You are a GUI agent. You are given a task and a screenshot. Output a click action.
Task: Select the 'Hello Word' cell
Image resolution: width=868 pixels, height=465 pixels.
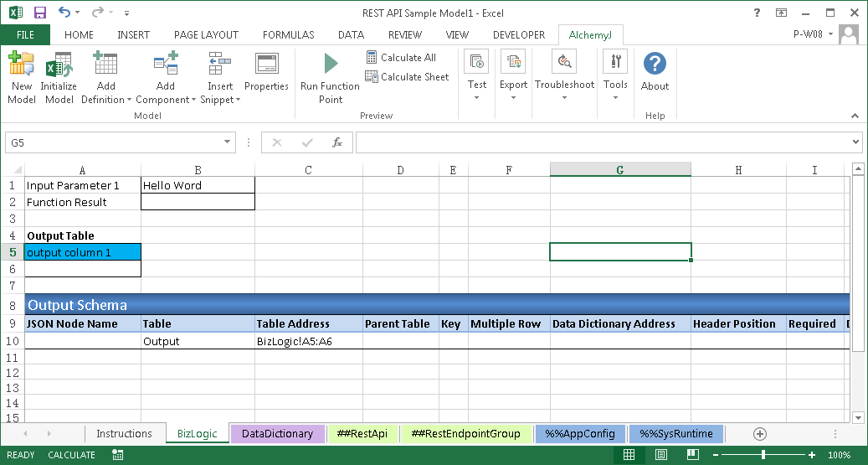point(198,185)
